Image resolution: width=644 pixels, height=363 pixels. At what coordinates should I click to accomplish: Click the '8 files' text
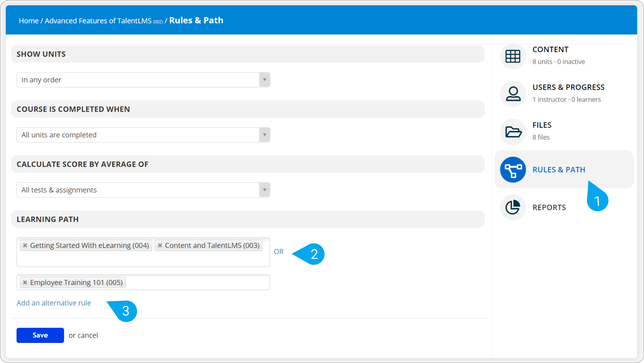click(541, 137)
